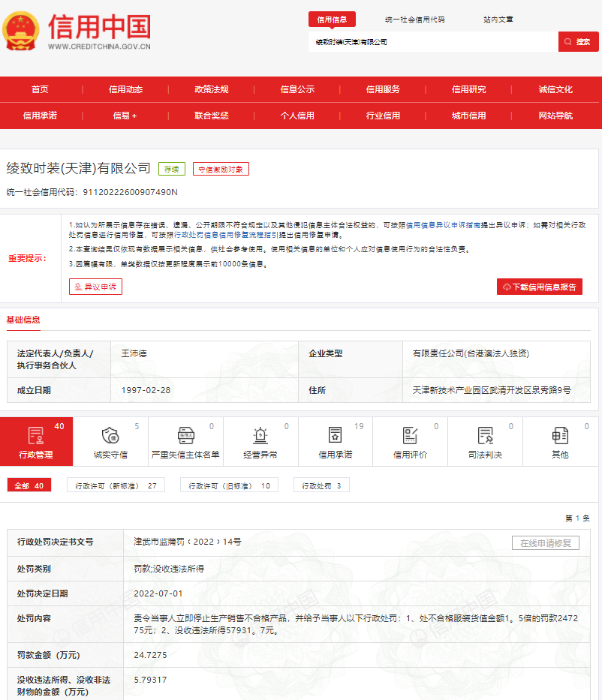Click the penalty type 罚款;没收违法所得
Screen dimensions: 602x700
(x=169, y=569)
